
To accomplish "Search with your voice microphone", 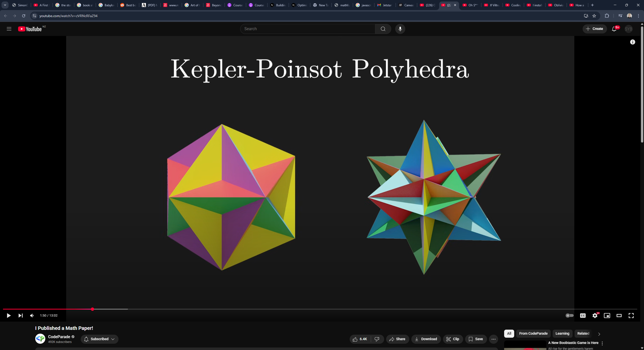I will [x=400, y=29].
